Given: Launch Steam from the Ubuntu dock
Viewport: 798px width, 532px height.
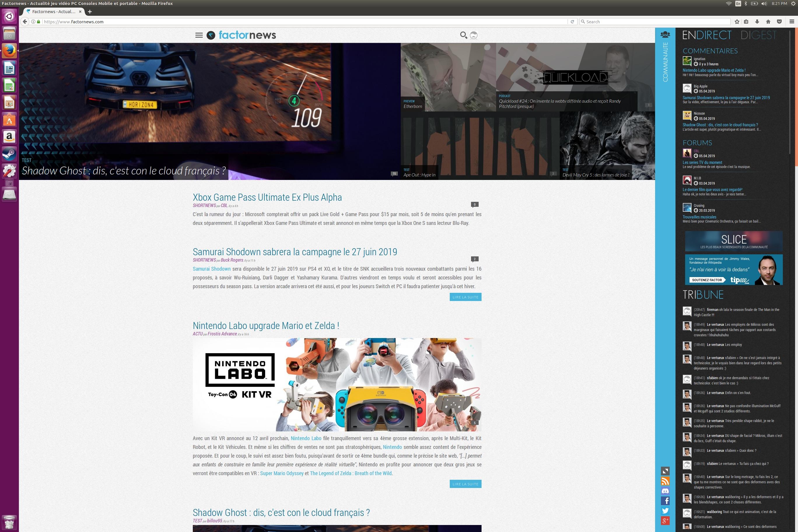Looking at the screenshot, I should pos(9,154).
